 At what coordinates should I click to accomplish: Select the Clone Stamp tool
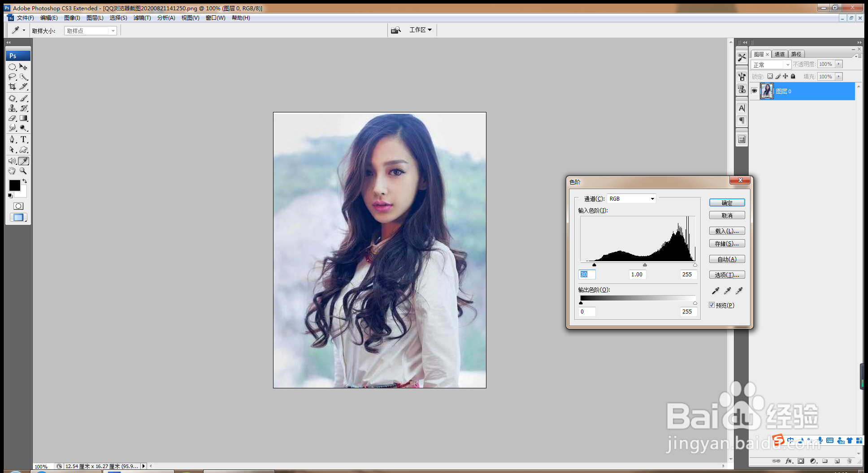(12, 108)
